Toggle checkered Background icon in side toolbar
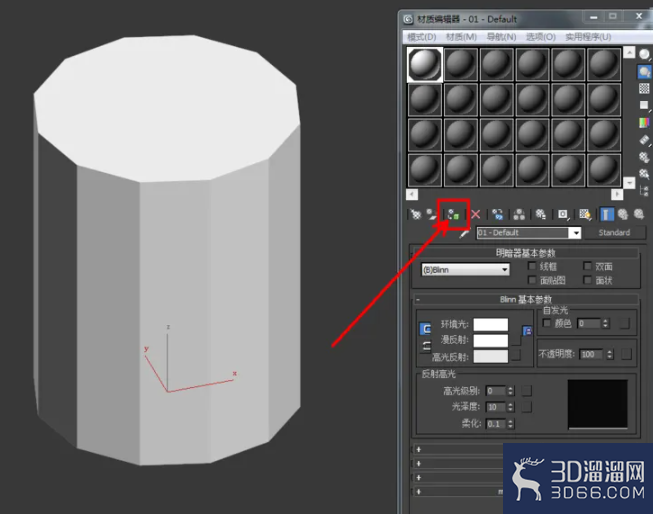653x514 pixels. pos(644,88)
